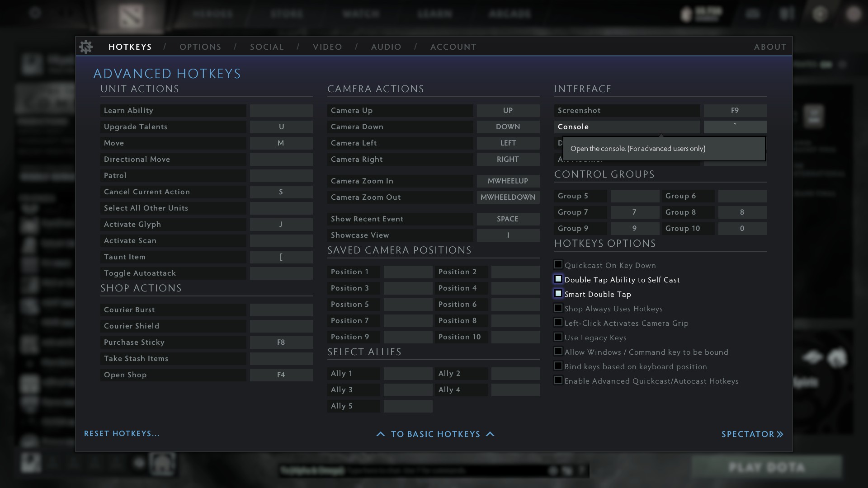This screenshot has height=488, width=868.
Task: Click the Reset Hotkeys link
Action: coord(122,434)
